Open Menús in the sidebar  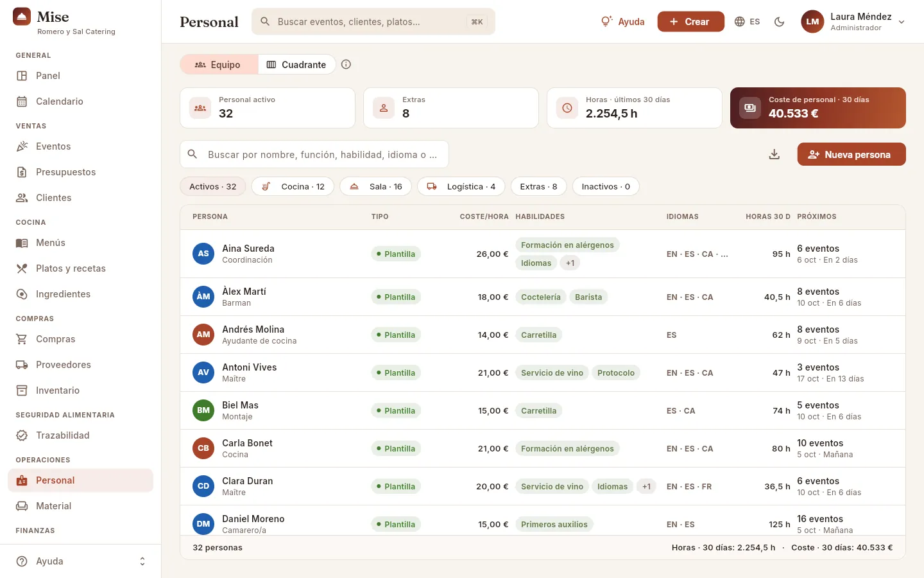[x=80, y=243]
